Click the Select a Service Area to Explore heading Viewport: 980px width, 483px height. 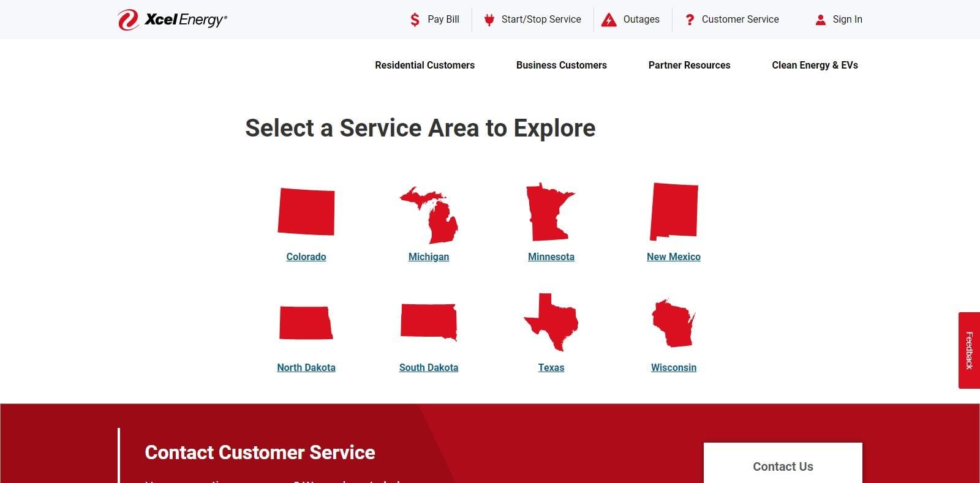pos(420,128)
